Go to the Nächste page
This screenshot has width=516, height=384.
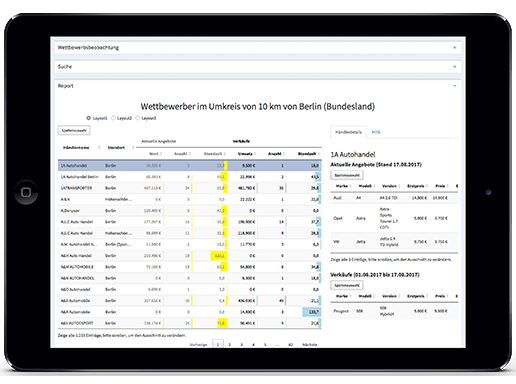pyautogui.click(x=310, y=345)
